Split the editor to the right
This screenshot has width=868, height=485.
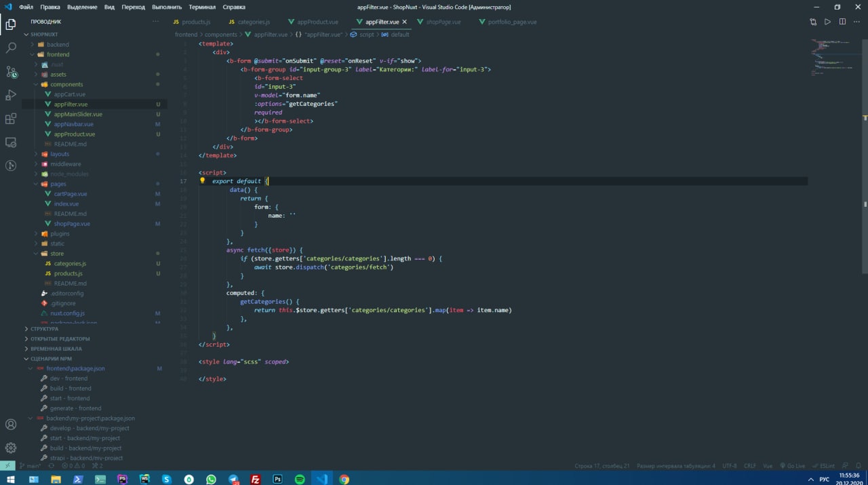click(842, 22)
